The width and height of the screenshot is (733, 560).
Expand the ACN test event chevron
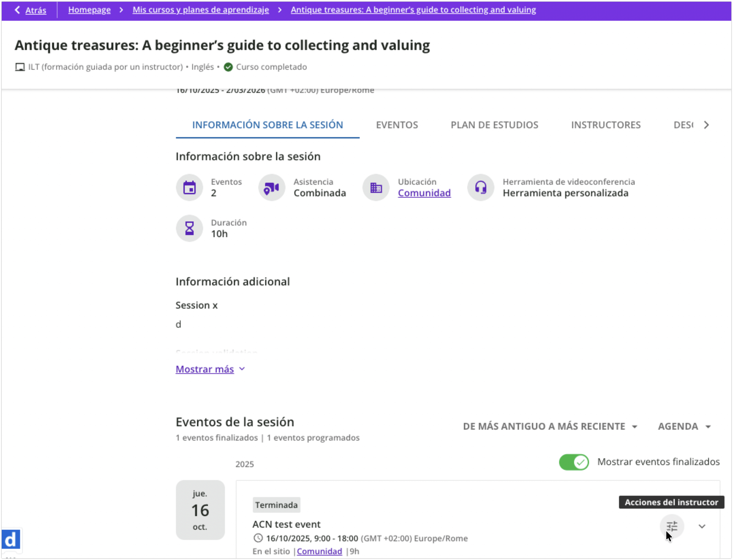tap(702, 526)
